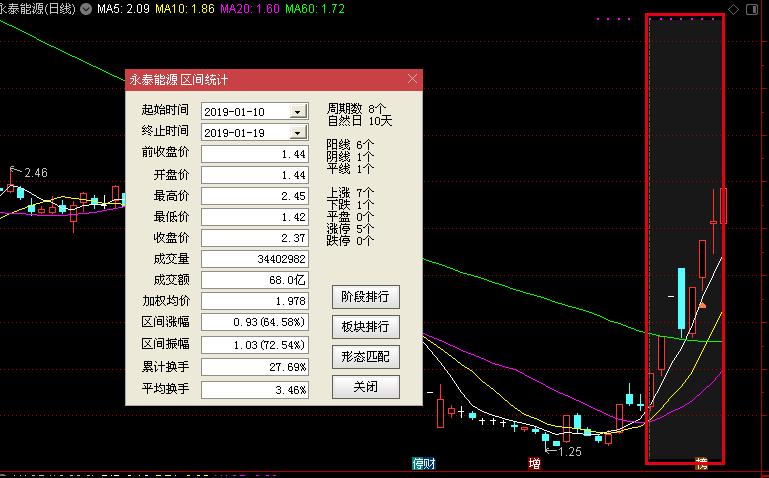
Task: Click the small orange triangle marker on chart
Action: click(702, 305)
